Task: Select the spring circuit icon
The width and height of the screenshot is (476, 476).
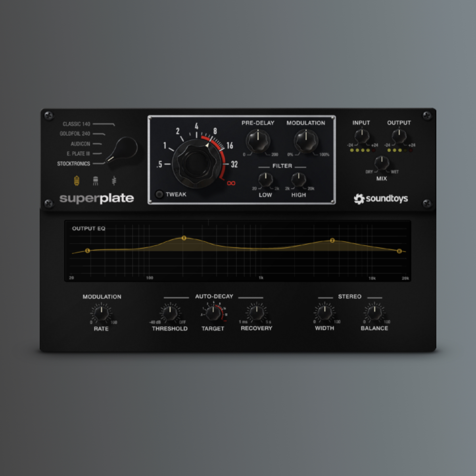Action: [115, 180]
